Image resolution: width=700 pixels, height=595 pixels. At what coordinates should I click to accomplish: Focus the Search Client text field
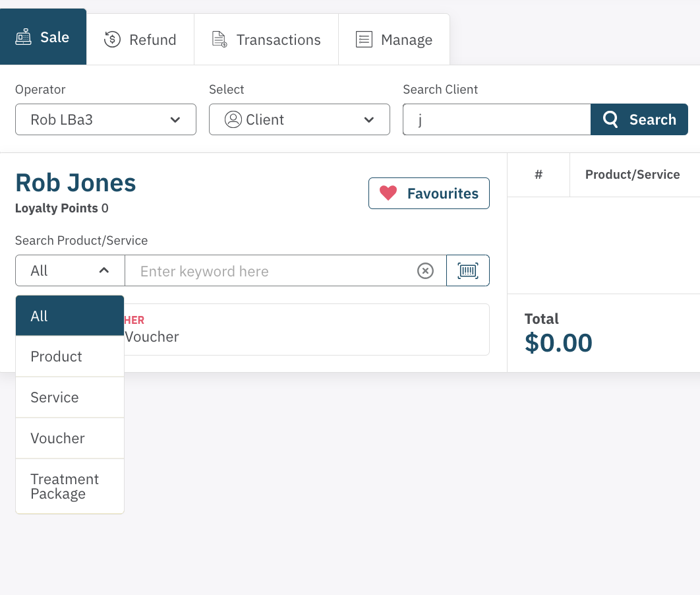click(x=496, y=119)
